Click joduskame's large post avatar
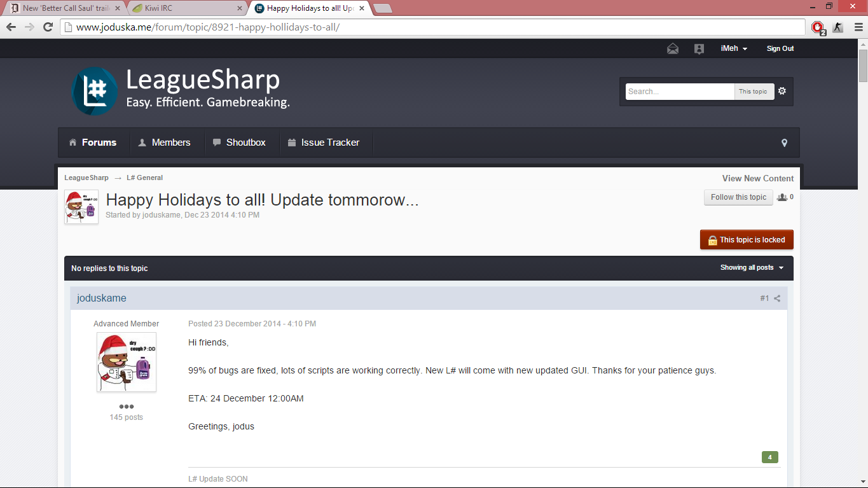Image resolution: width=868 pixels, height=488 pixels. [x=127, y=362]
